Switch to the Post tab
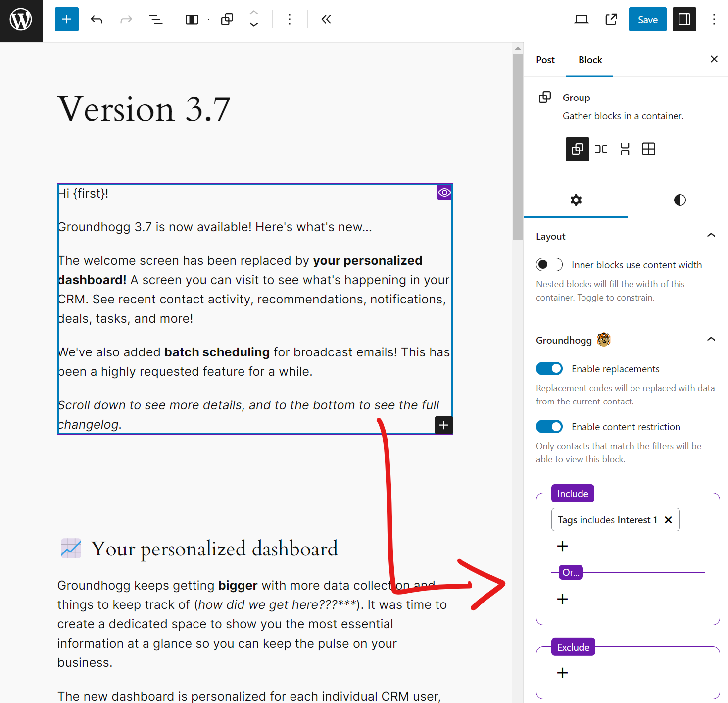728x703 pixels. [545, 60]
